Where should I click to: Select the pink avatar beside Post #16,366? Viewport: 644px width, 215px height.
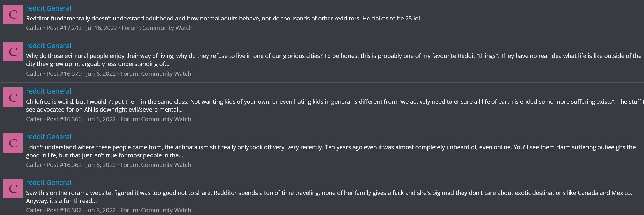[x=13, y=97]
